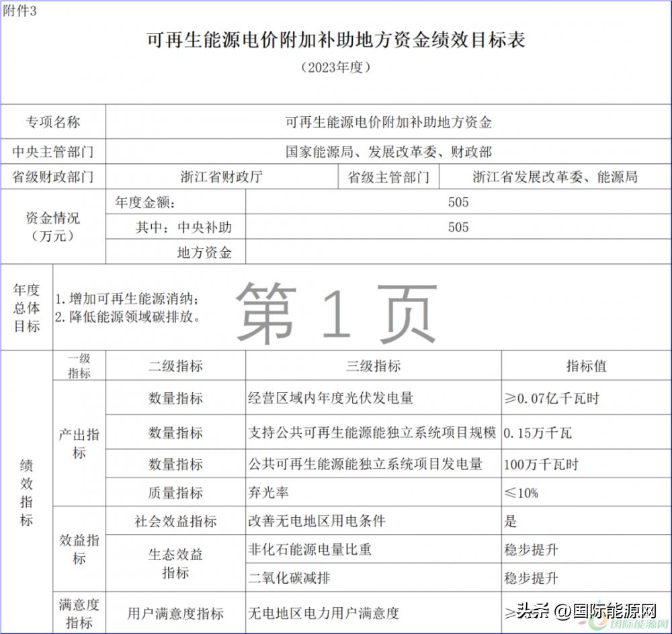Click the 年度金额 505 value

click(457, 203)
